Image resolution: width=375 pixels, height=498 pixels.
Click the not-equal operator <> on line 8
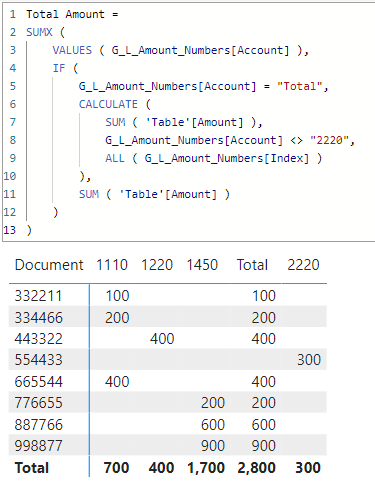pyautogui.click(x=296, y=140)
